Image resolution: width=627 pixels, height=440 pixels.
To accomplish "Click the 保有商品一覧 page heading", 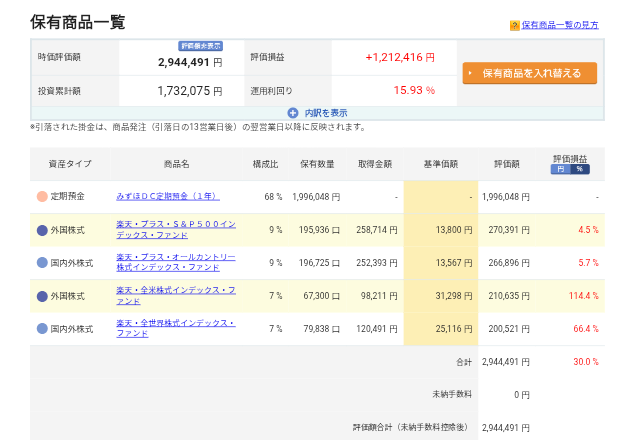I will [78, 22].
